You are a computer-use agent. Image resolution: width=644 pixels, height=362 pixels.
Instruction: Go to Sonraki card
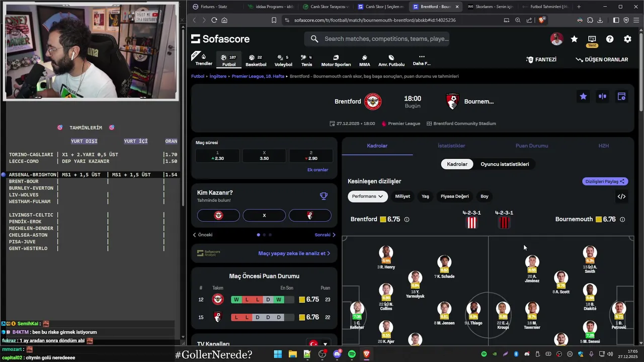click(325, 235)
